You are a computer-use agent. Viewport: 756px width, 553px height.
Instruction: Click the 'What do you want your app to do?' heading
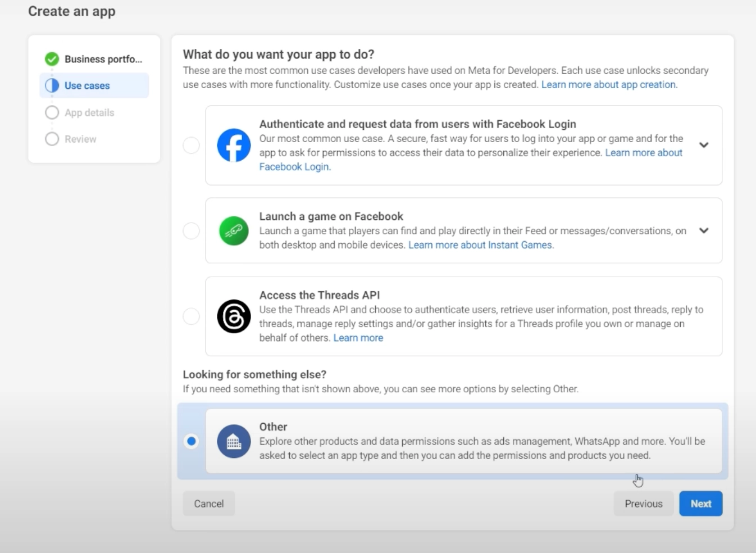pos(279,55)
